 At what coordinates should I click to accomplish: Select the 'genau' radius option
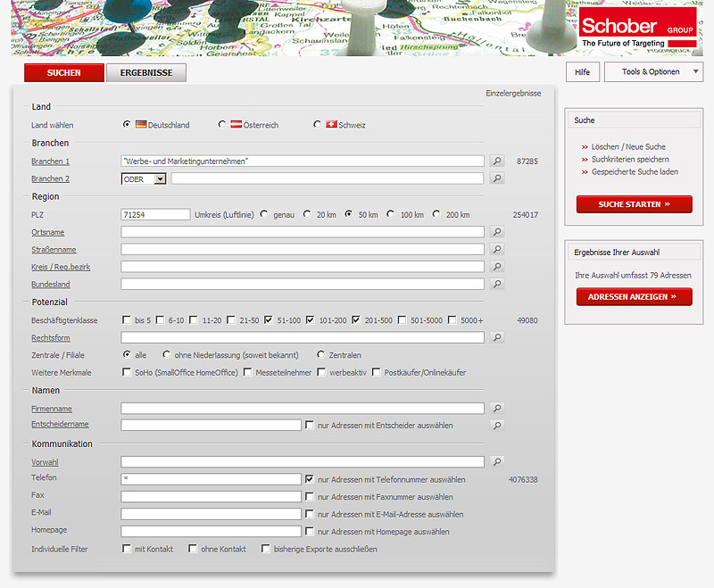tap(264, 214)
